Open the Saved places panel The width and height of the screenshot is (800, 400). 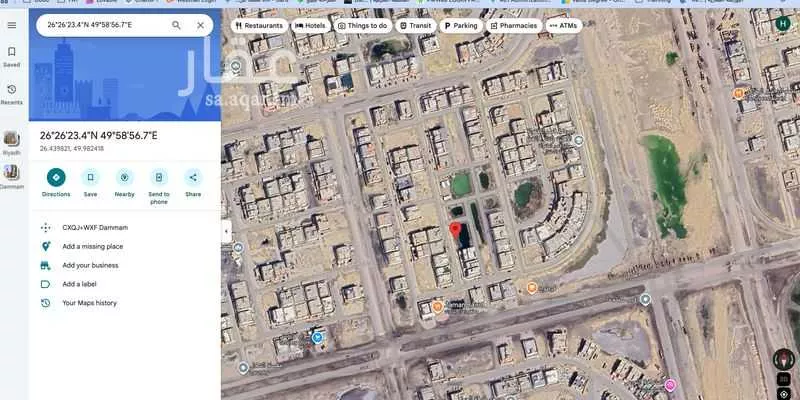tap(11, 55)
